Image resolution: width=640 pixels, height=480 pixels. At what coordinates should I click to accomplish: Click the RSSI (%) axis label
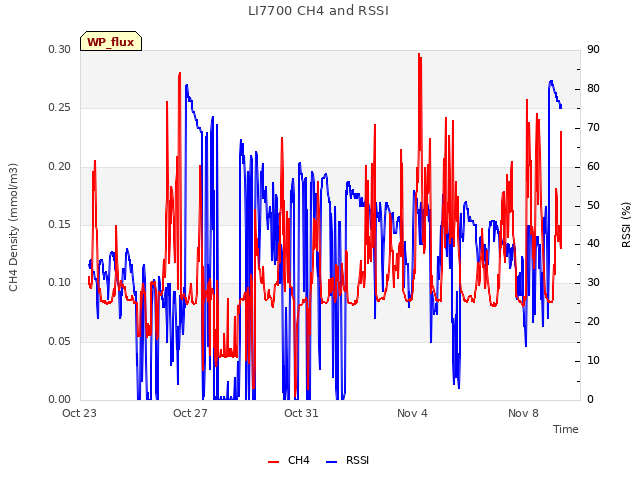(x=626, y=225)
